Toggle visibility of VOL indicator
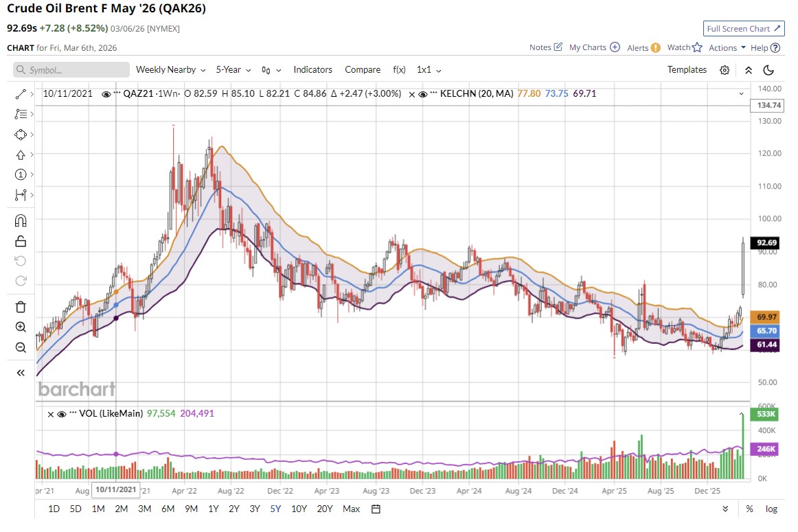The height and width of the screenshot is (532, 798). 62,414
